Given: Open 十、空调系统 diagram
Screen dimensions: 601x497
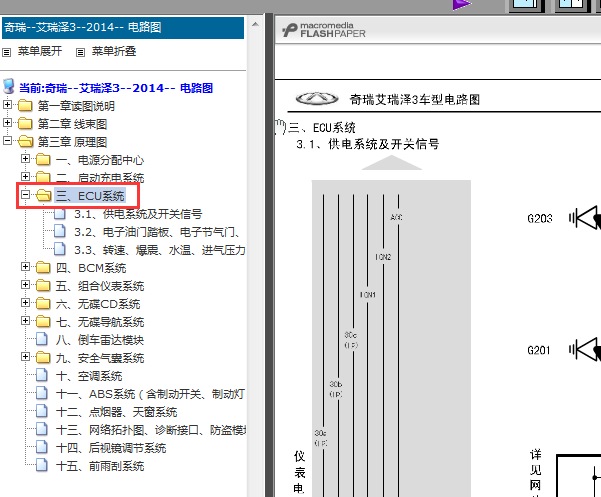Looking at the screenshot, I should click(89, 376).
